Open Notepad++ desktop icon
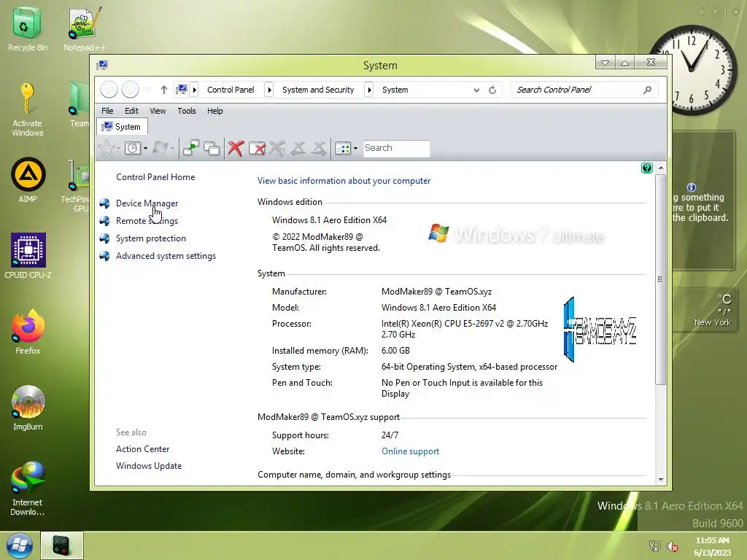747x560 pixels. (x=85, y=29)
